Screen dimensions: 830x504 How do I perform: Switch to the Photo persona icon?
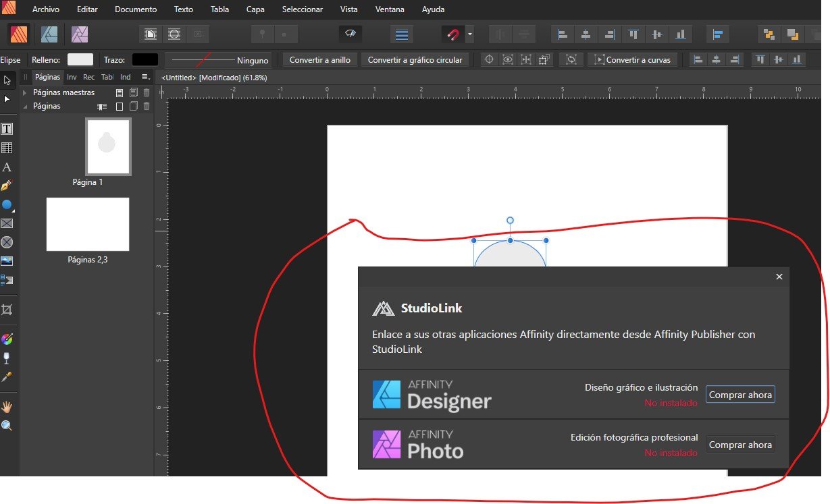80,34
